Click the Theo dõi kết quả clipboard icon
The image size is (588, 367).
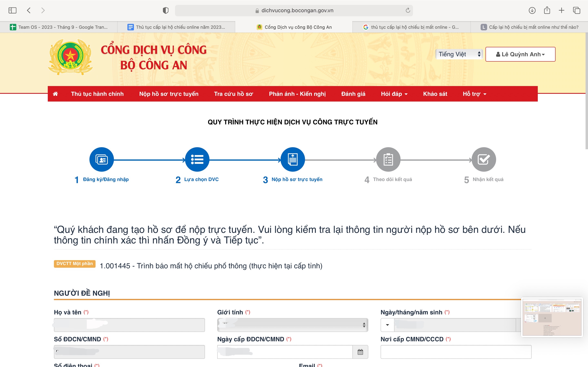click(x=388, y=159)
